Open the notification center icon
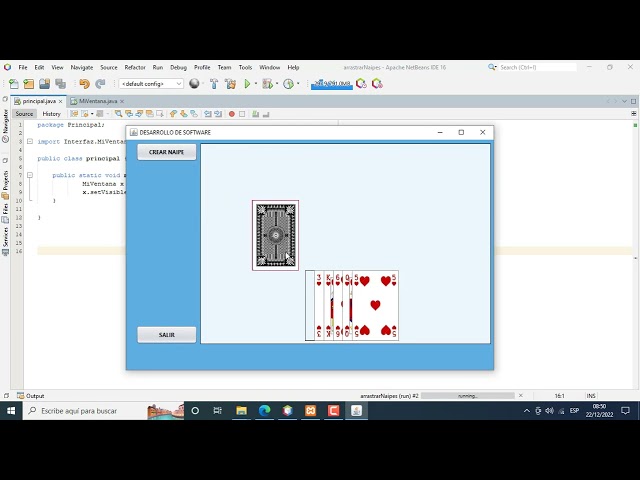This screenshot has height=480, width=640. tap(625, 411)
